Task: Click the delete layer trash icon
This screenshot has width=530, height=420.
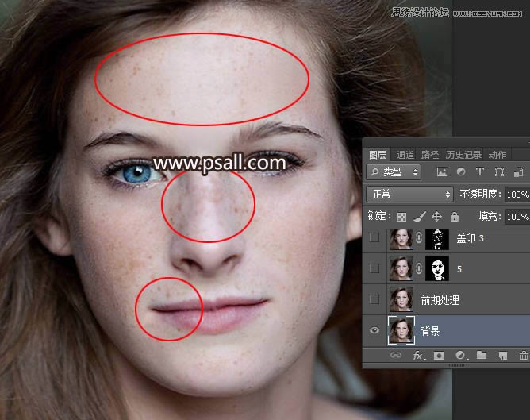Action: point(523,356)
